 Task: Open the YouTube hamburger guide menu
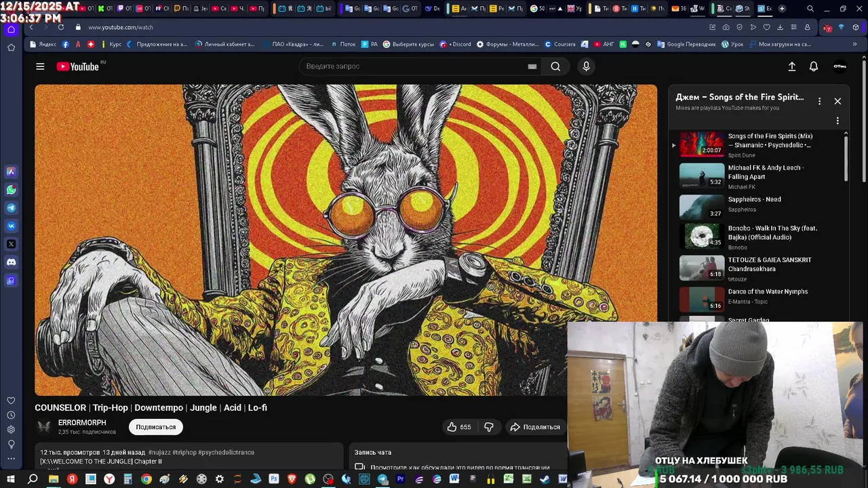(40, 66)
